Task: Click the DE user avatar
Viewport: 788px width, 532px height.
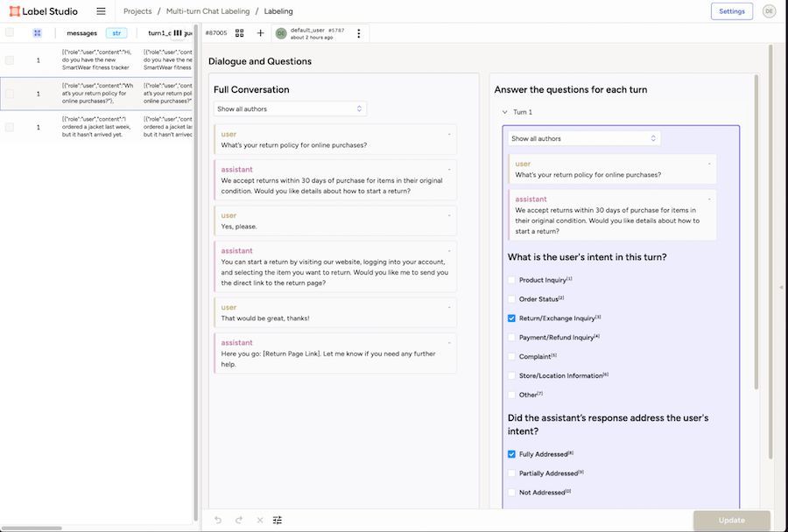Action: pos(769,11)
